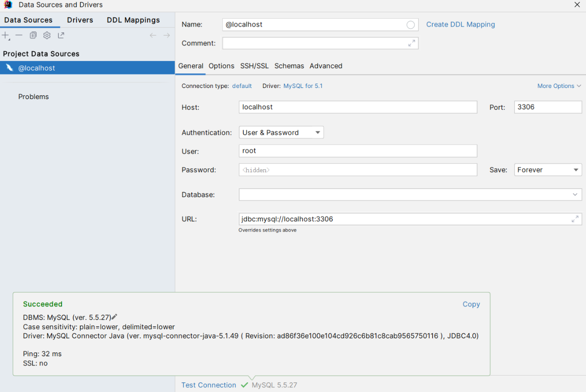The image size is (586, 392).
Task: Click into the Name input field
Action: point(321,25)
